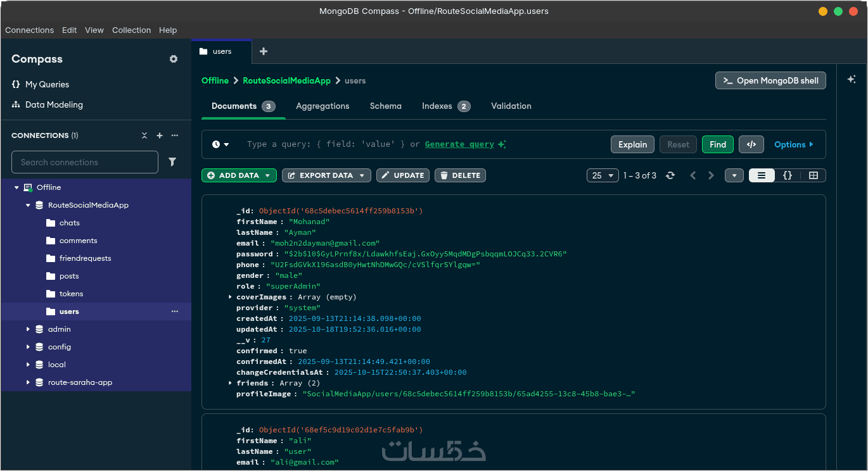
Task: Toggle the export-to-language code button
Action: (x=751, y=144)
